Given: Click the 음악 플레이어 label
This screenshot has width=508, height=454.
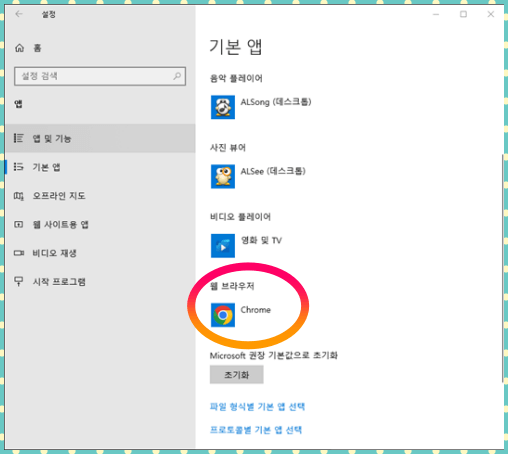Looking at the screenshot, I should (x=236, y=78).
